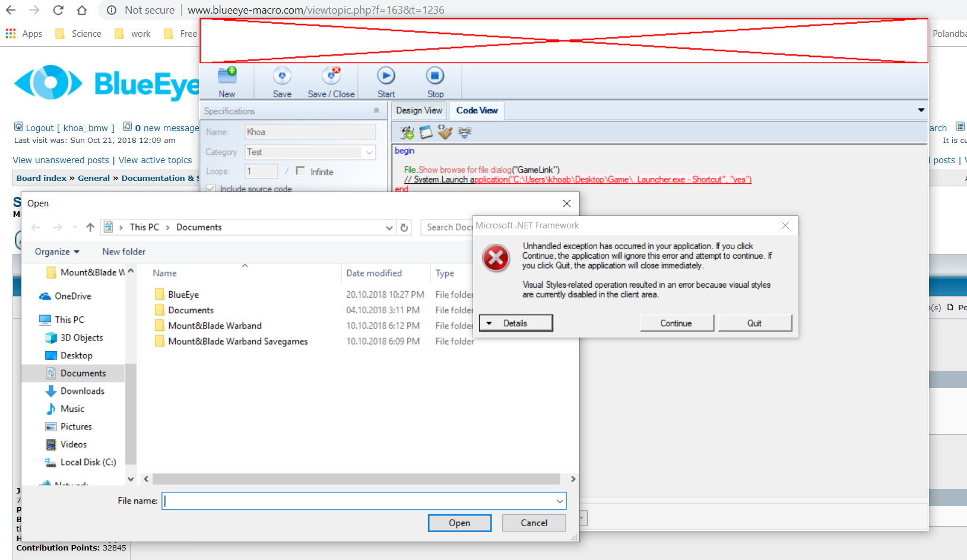The image size is (967, 560).
Task: Switch to the Code View tab
Action: pos(477,110)
